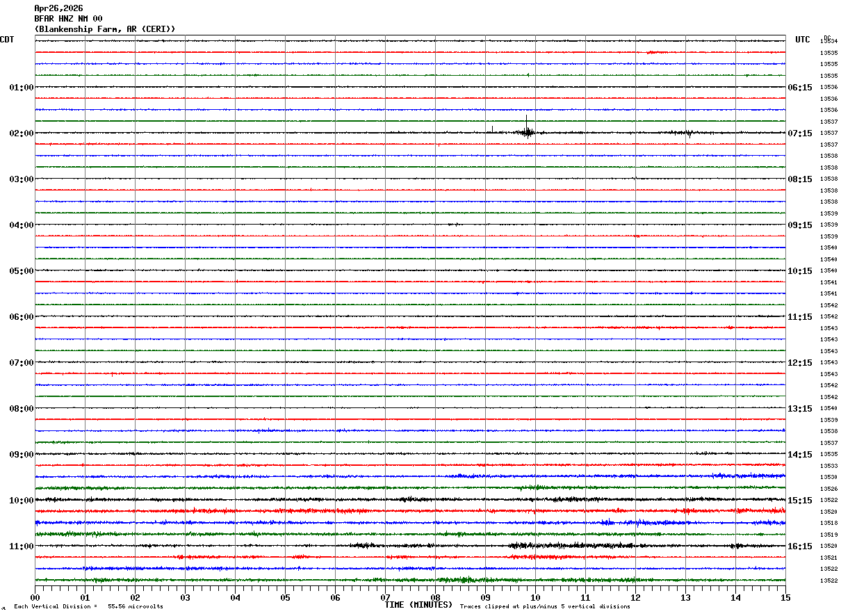Click the DC offset value 13518
This screenshot has height=616, width=841.
pos(828,524)
